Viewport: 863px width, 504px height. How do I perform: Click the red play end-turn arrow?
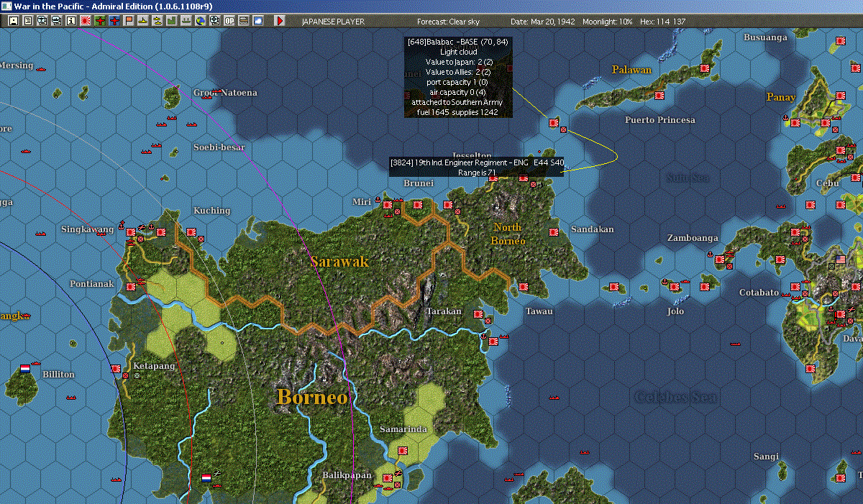(x=280, y=21)
